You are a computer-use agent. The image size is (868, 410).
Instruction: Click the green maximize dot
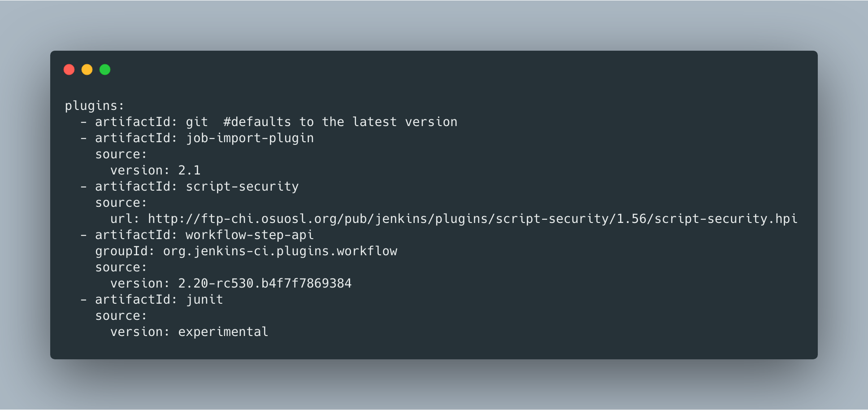coord(105,70)
